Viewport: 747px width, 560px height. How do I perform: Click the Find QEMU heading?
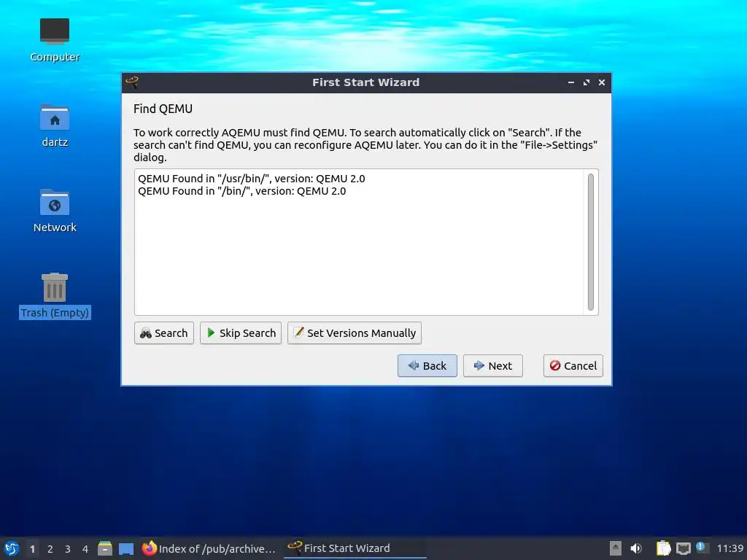pyautogui.click(x=163, y=109)
